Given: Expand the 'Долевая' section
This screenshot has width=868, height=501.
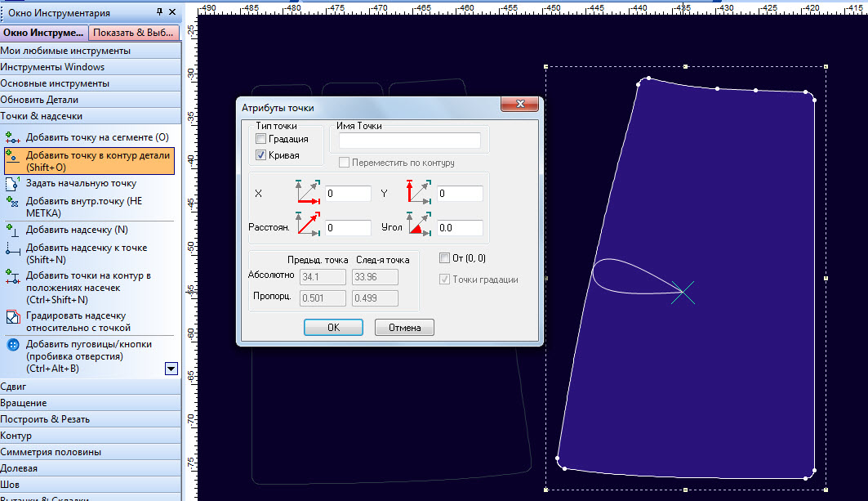Looking at the screenshot, I should click(91, 468).
